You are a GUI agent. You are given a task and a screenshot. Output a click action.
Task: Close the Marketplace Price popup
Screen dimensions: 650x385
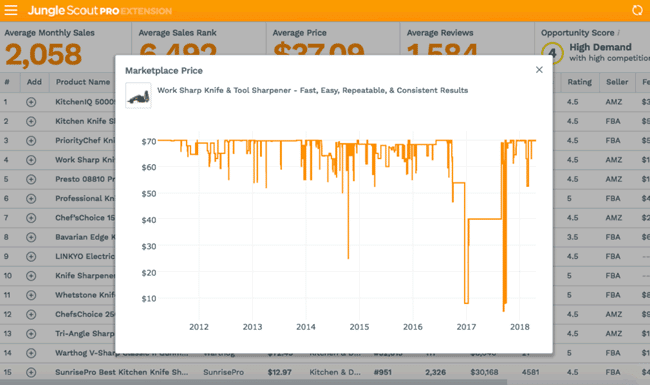pyautogui.click(x=539, y=70)
